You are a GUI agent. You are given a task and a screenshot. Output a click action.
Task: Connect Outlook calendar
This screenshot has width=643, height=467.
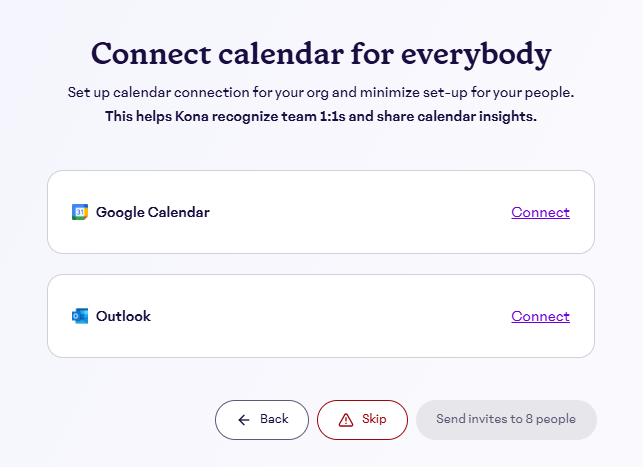point(540,316)
